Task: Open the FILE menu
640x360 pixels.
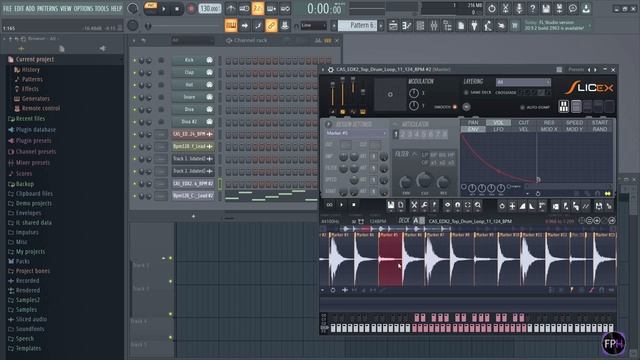Action: click(7, 9)
